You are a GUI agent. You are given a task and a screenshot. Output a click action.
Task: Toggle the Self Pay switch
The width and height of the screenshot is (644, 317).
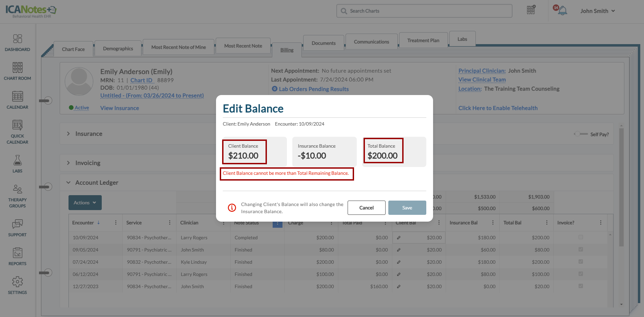(x=580, y=134)
